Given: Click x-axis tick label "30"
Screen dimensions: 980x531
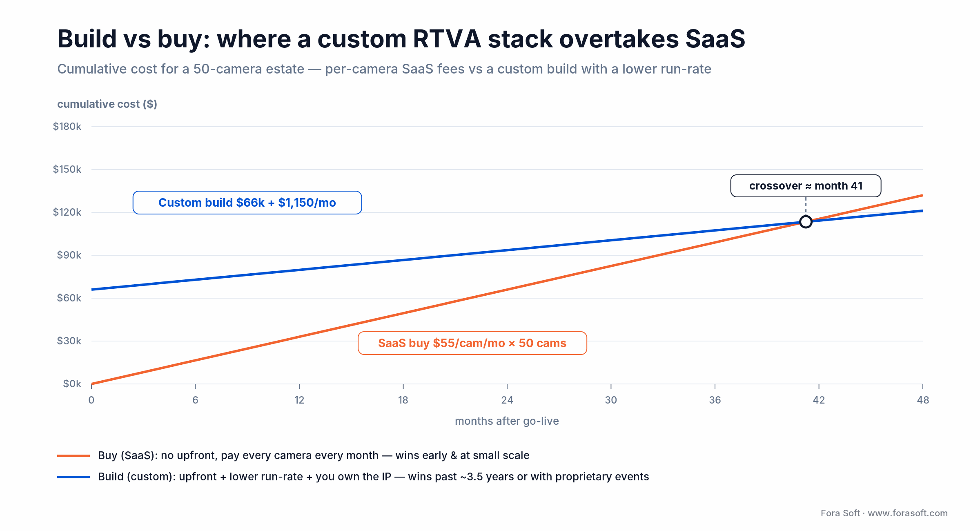Looking at the screenshot, I should [x=611, y=400].
